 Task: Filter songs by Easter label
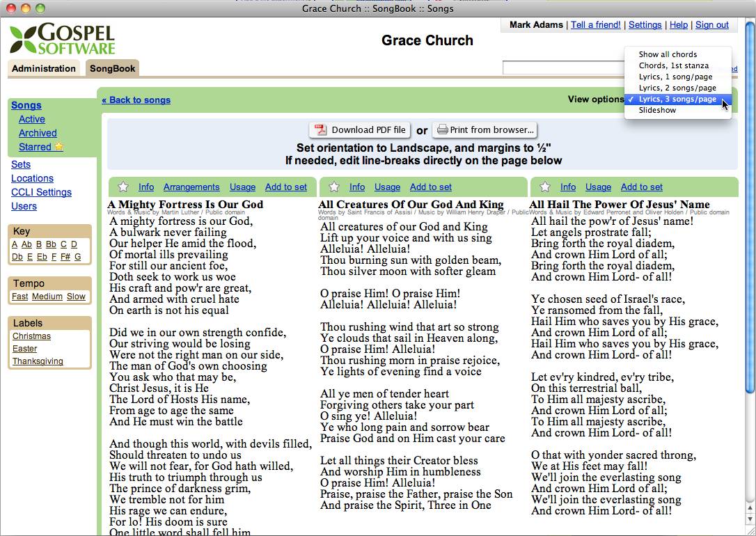(x=24, y=349)
